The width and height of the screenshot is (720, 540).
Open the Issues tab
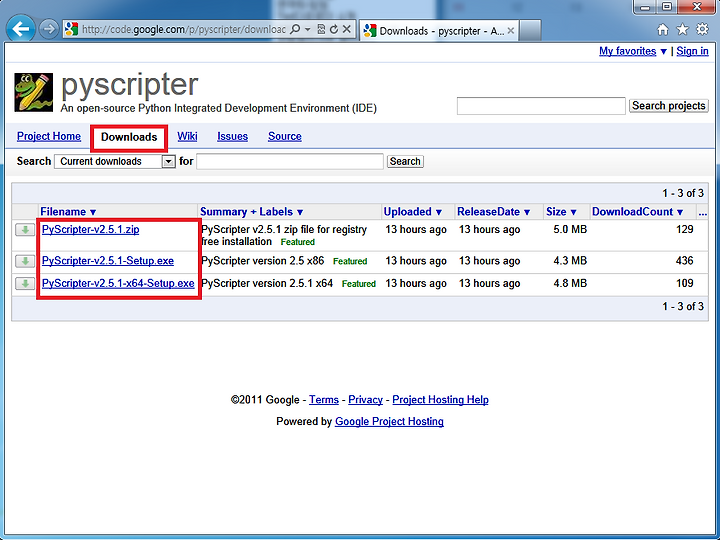pos(232,136)
